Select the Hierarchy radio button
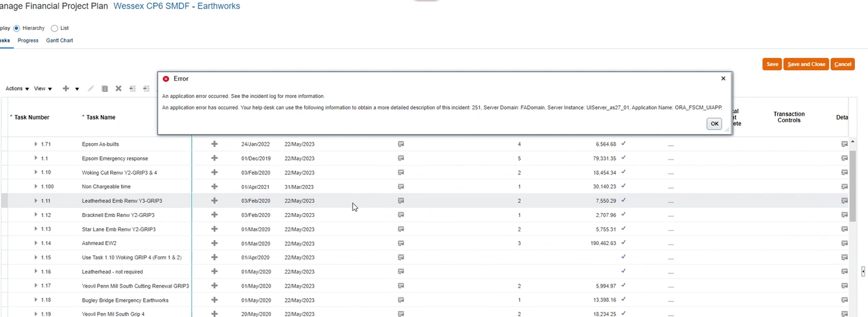The width and height of the screenshot is (868, 317). [17, 28]
